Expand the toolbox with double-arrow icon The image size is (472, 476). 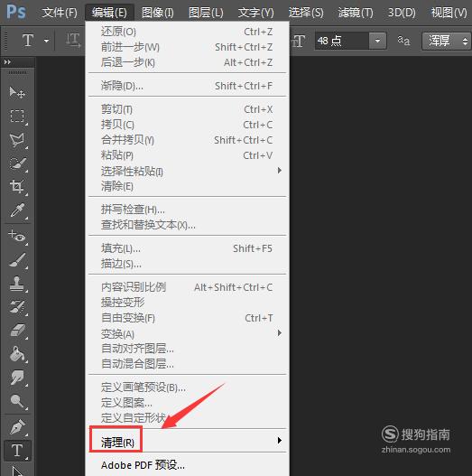coord(7,62)
